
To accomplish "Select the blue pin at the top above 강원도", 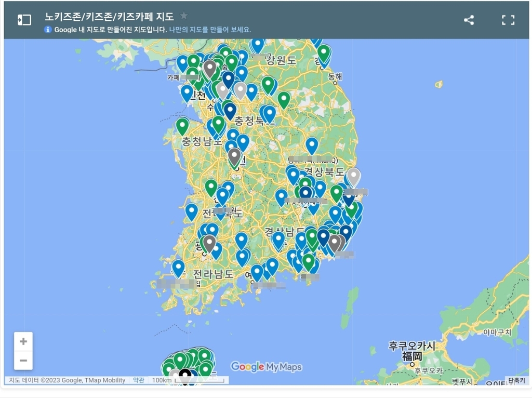I will point(258,46).
